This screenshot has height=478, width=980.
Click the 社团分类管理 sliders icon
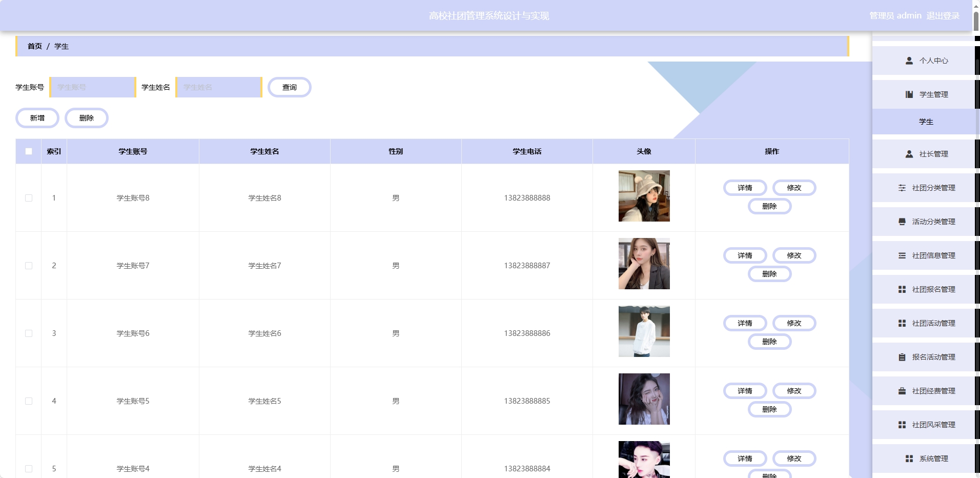(902, 188)
